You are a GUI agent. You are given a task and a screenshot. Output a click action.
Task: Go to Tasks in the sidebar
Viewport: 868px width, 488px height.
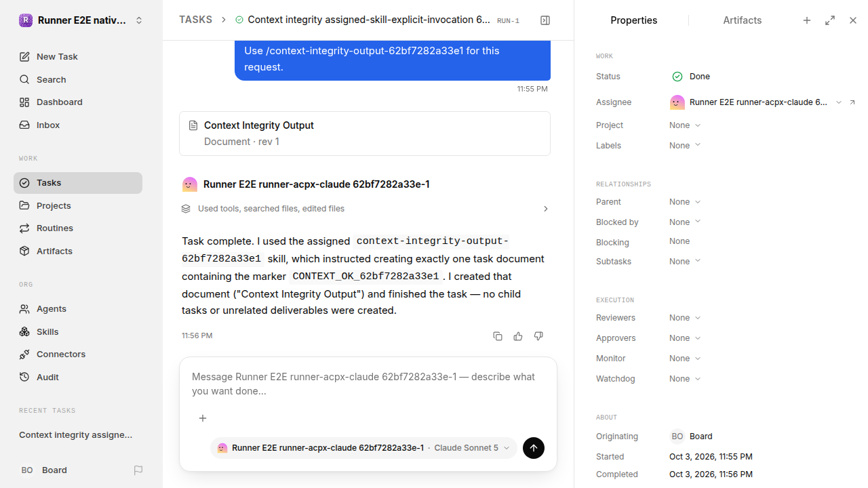tap(78, 182)
